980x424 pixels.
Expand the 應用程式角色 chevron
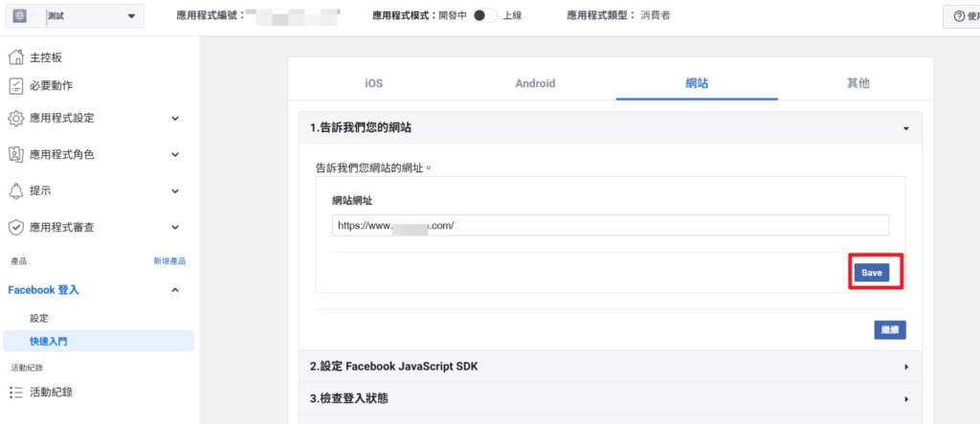(x=175, y=154)
